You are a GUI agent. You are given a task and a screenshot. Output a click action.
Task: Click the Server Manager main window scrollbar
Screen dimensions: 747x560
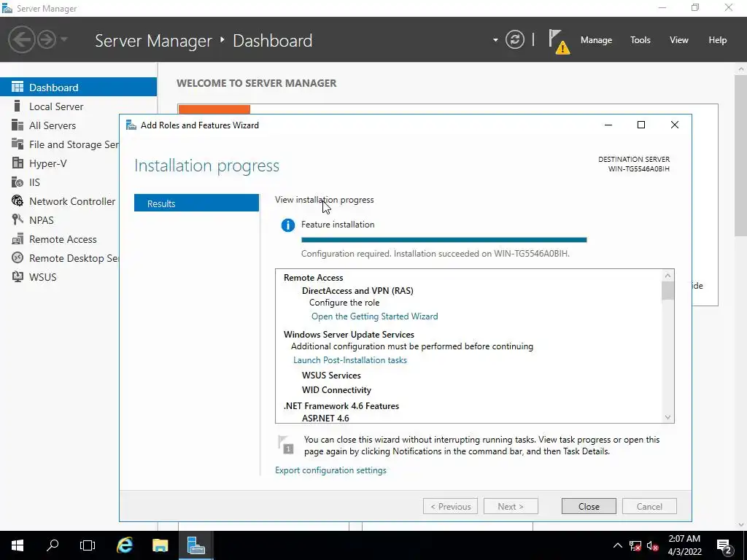(741, 157)
